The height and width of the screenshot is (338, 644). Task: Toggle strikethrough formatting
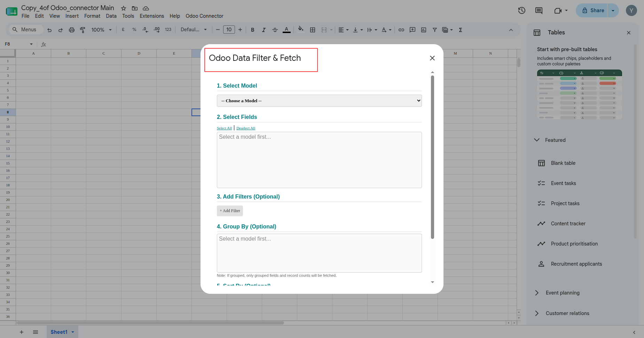click(x=275, y=30)
